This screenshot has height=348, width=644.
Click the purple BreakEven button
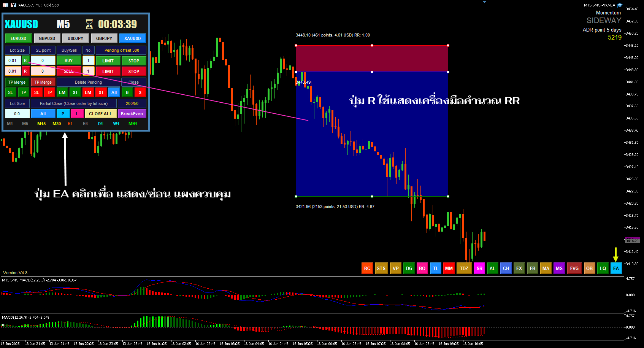pyautogui.click(x=132, y=114)
